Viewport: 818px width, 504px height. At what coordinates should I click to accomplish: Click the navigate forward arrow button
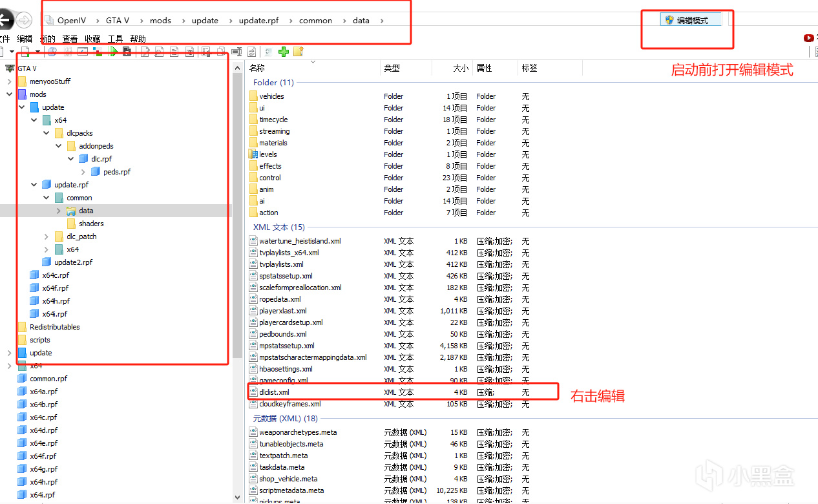24,20
